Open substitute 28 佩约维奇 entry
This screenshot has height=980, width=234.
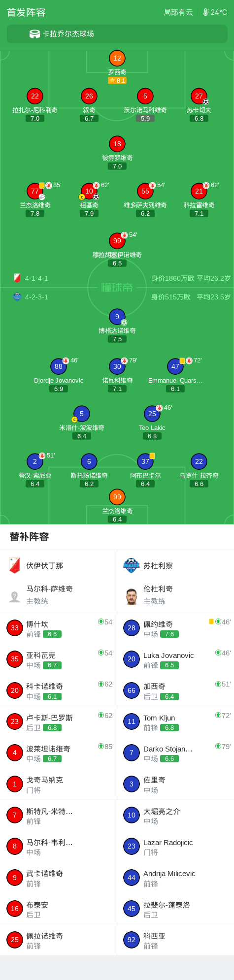coord(175,628)
